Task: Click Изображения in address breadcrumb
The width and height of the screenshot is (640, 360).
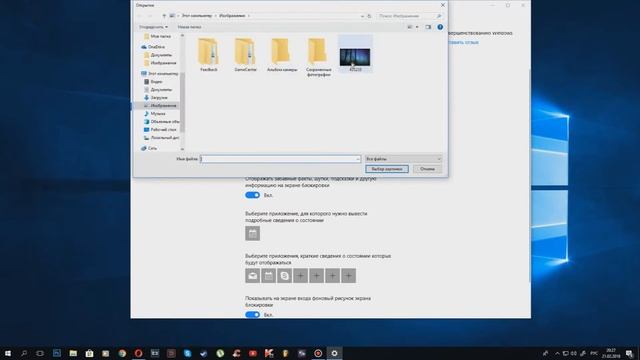Action: tap(232, 16)
